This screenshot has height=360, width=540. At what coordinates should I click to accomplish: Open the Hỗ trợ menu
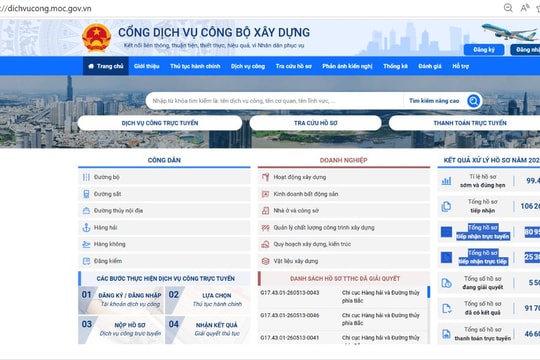tap(460, 66)
